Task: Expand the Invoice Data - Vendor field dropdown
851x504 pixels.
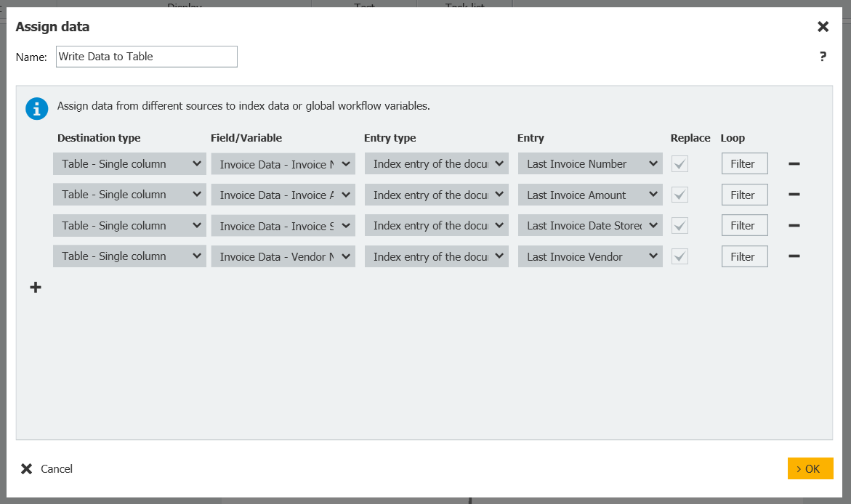Action: (283, 256)
